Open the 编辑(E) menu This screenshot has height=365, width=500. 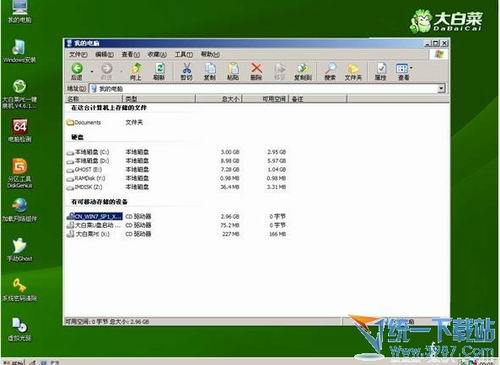[104, 54]
